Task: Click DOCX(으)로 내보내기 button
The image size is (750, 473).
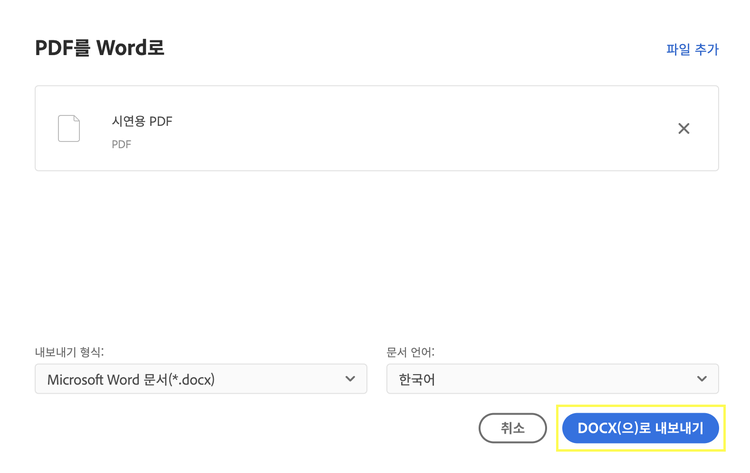Action: coord(640,428)
